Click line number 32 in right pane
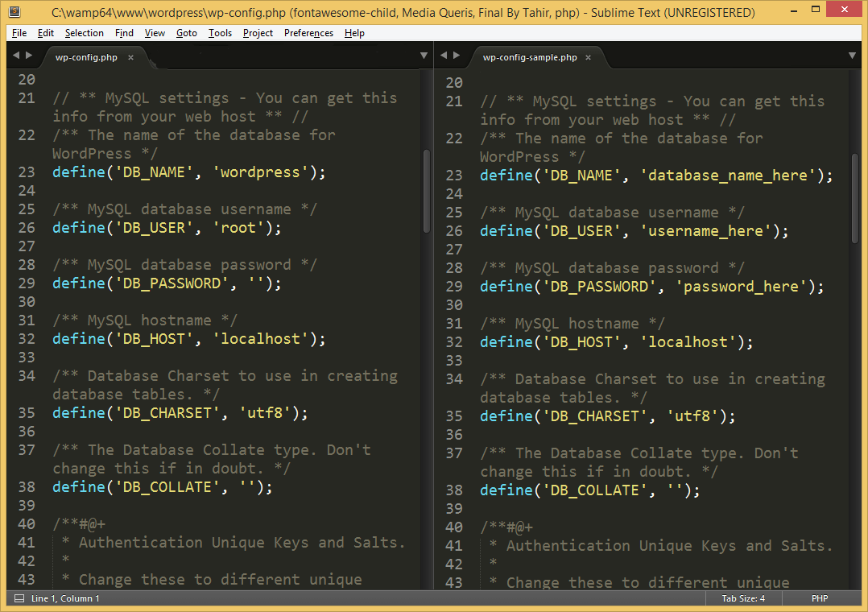The height and width of the screenshot is (612, 868). pos(454,342)
